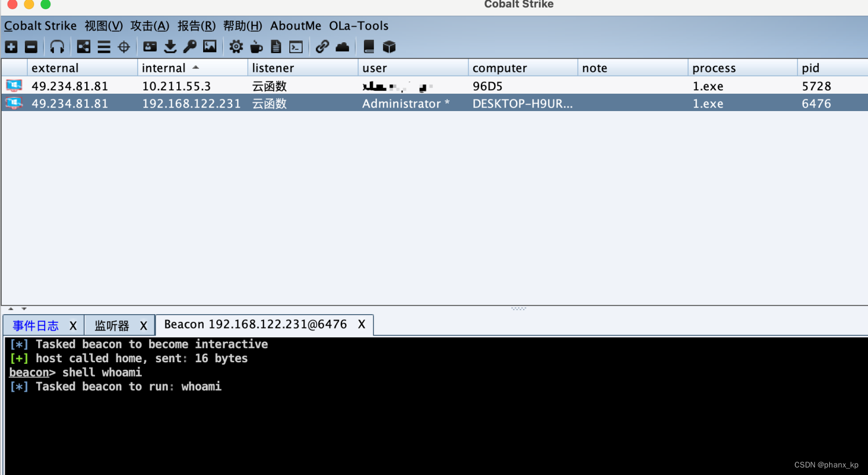Click the cloud manage web server icon
This screenshot has height=475, width=868.
click(x=343, y=47)
